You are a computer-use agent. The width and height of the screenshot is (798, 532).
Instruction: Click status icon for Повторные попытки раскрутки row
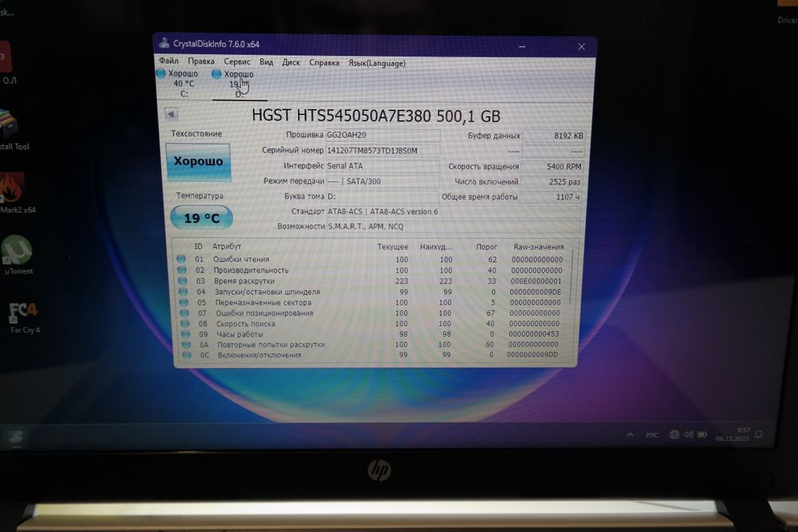point(186,345)
